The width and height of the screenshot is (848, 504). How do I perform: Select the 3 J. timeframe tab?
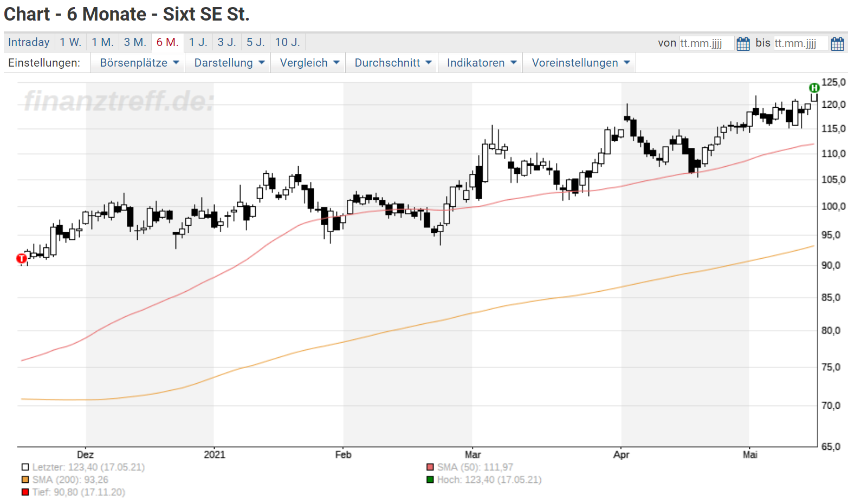226,42
